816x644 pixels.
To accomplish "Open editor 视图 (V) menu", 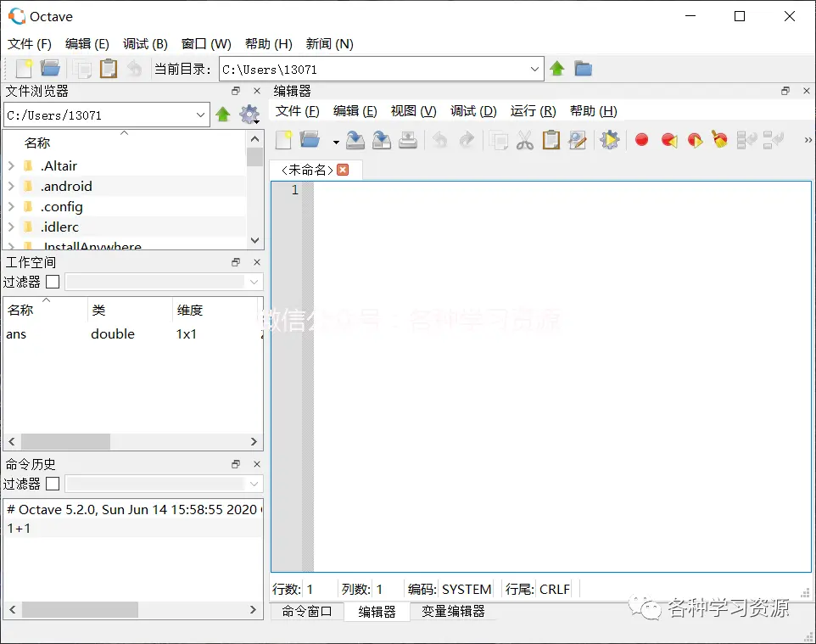I will (414, 111).
